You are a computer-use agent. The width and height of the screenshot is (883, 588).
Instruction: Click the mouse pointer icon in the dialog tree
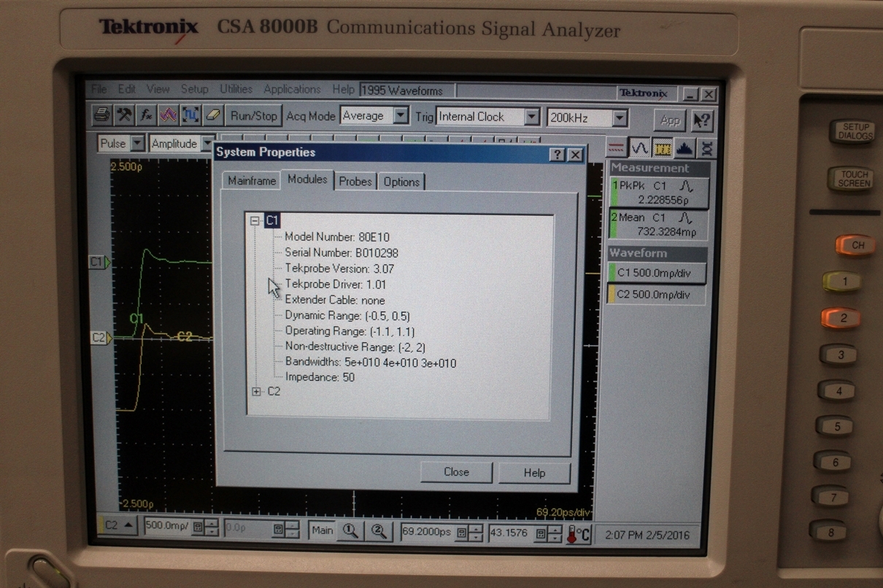pos(274,287)
